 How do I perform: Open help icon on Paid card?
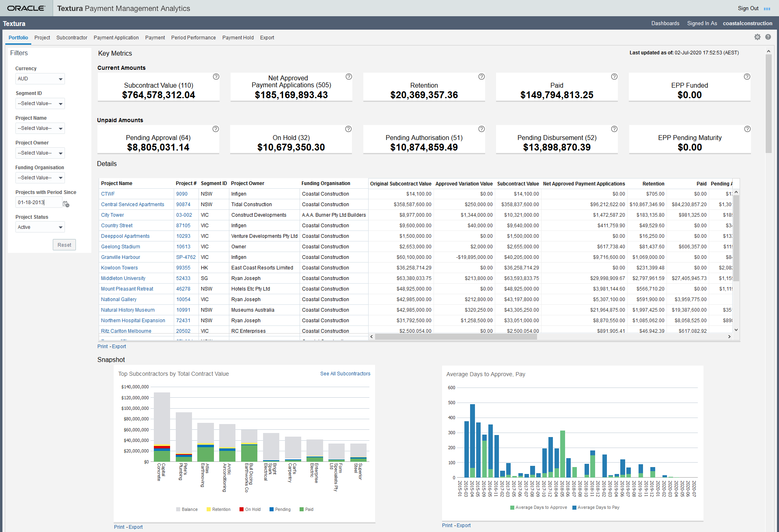tap(614, 76)
